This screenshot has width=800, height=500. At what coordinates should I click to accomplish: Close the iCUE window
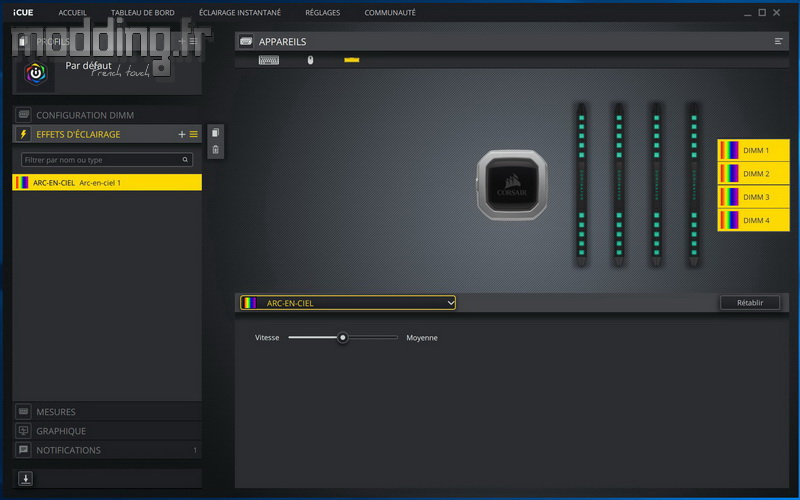click(777, 13)
